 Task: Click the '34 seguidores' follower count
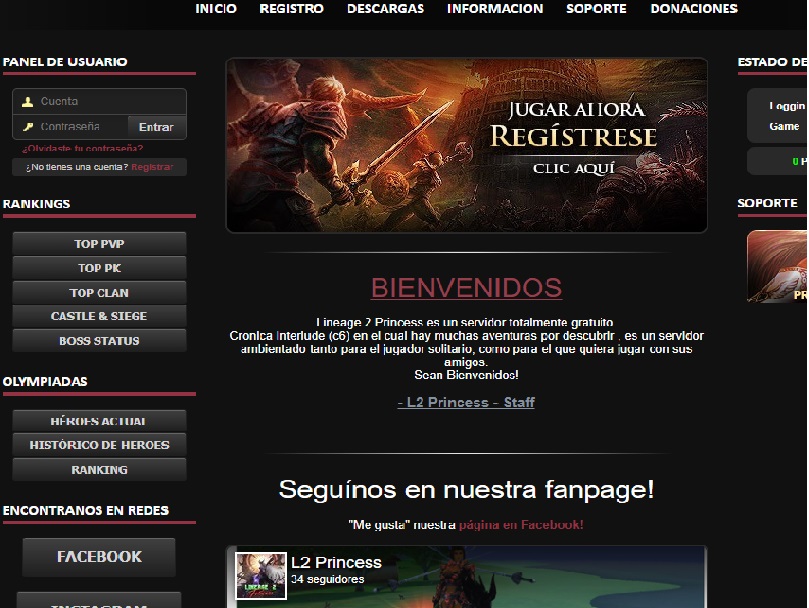(x=328, y=579)
